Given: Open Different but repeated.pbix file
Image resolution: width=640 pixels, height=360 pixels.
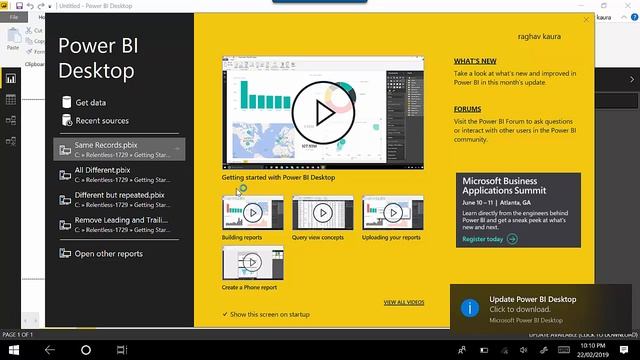Looking at the screenshot, I should point(119,200).
